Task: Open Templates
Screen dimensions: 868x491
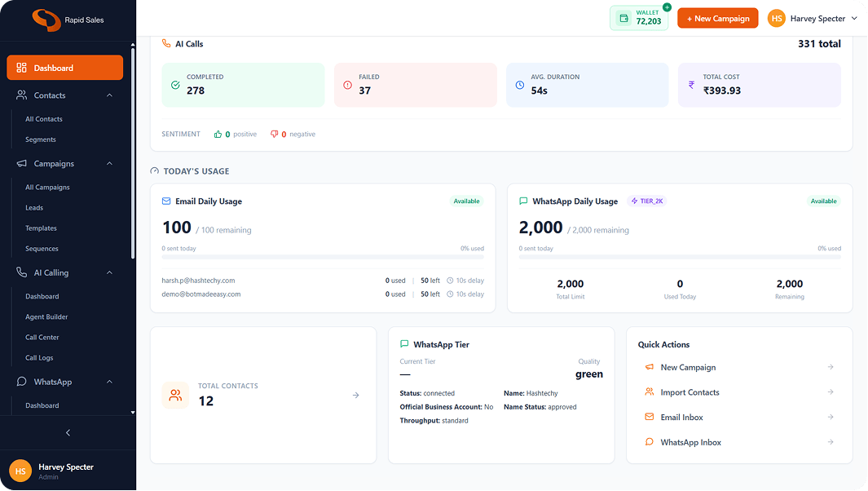Action: click(41, 228)
